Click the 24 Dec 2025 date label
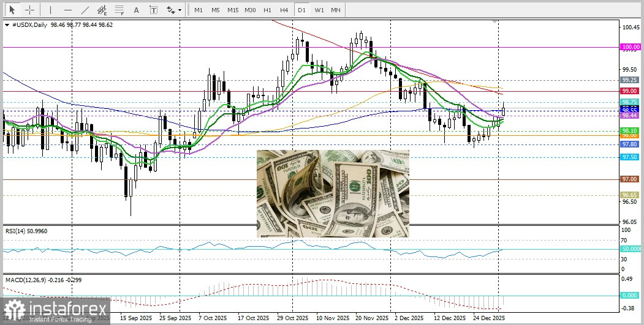 point(488,318)
